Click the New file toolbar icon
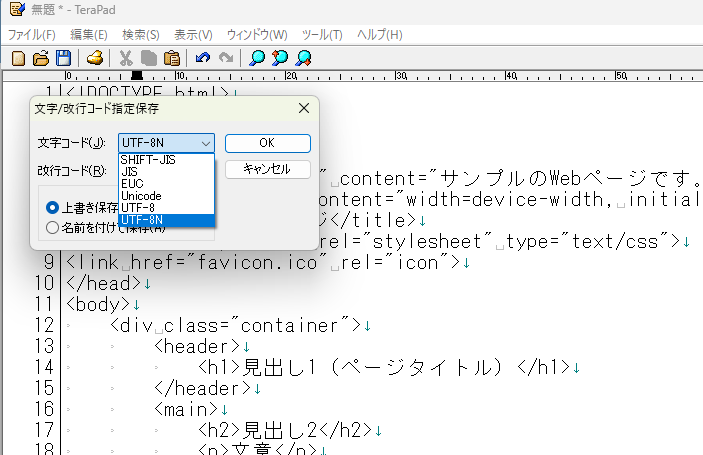Viewport: 703px width, 455px height. (x=17, y=58)
